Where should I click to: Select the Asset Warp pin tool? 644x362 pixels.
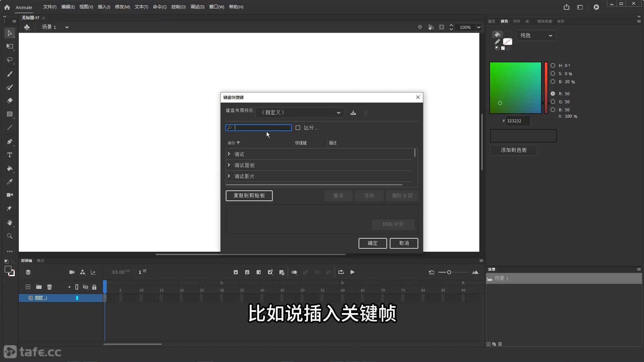point(10,208)
